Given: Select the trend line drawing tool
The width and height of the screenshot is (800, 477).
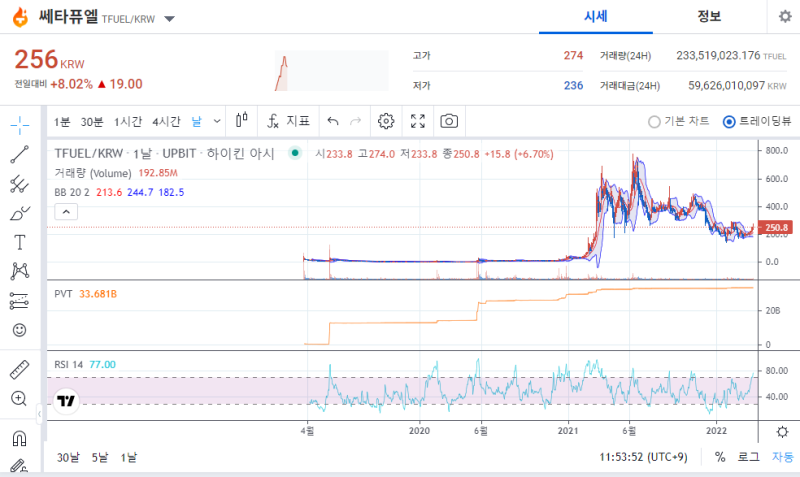Looking at the screenshot, I should (19, 154).
